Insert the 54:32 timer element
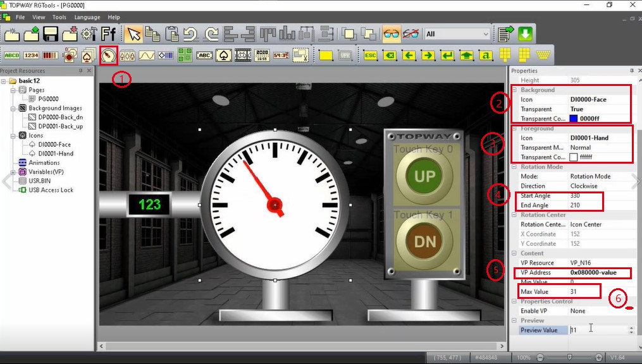Image resolution: width=642 pixels, height=364 pixels. [281, 55]
